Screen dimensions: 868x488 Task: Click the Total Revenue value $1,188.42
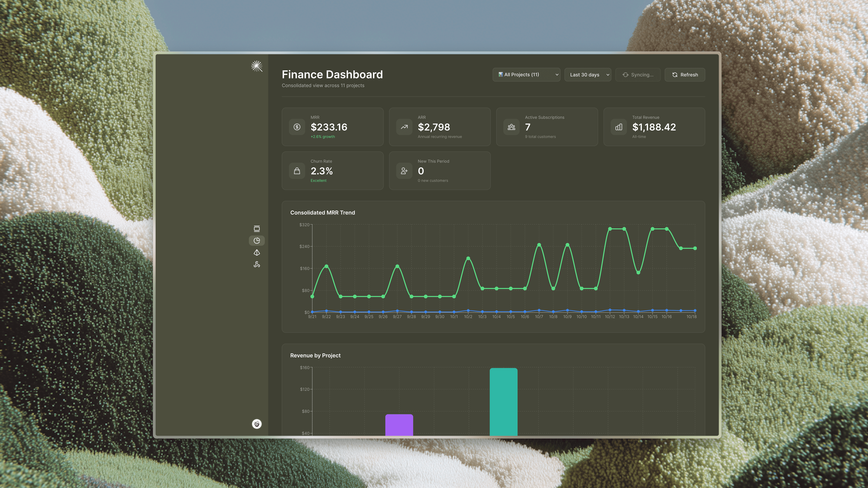point(654,127)
